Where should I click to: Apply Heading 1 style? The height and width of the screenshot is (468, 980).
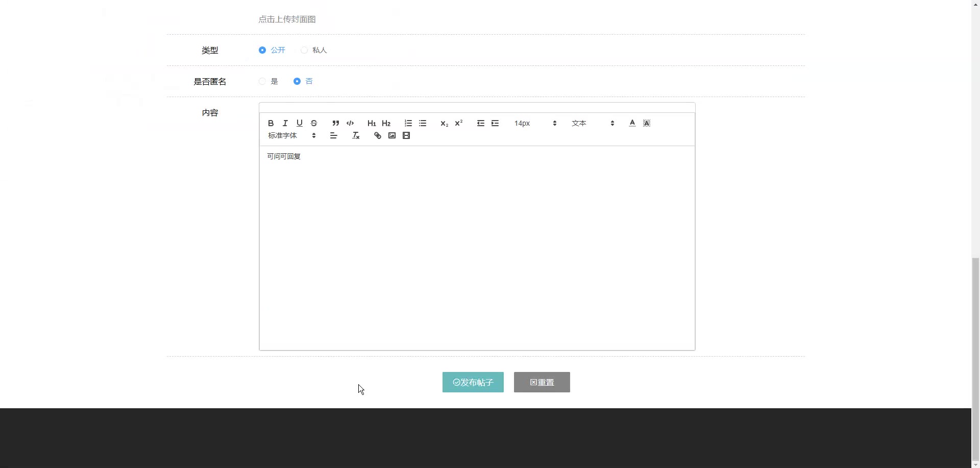(372, 123)
